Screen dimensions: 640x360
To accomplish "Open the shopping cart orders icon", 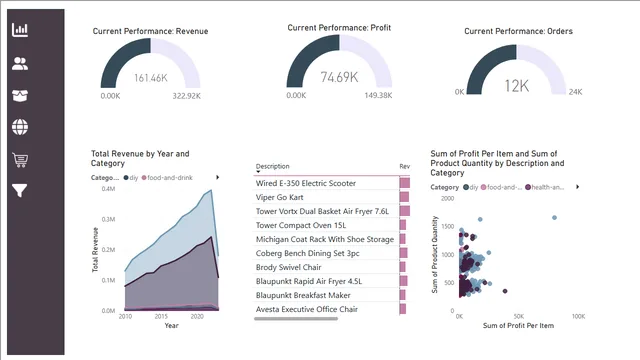I will [x=20, y=160].
